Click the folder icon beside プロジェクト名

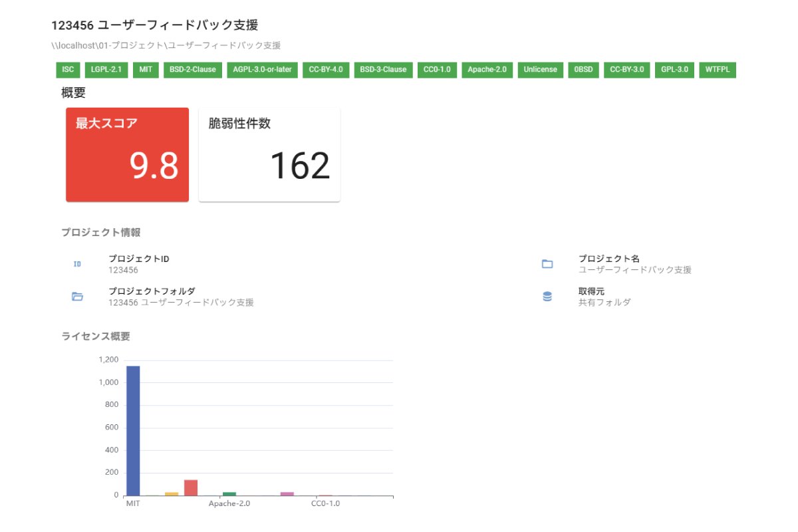[547, 264]
